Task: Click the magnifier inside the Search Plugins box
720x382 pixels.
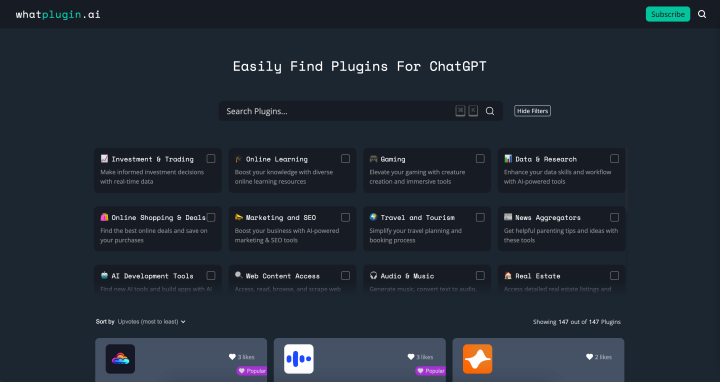Action: click(x=490, y=111)
